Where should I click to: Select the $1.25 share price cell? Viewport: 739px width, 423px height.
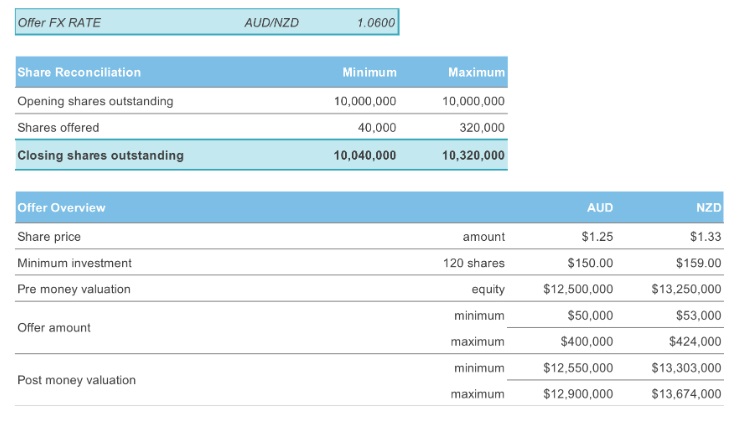[597, 237]
